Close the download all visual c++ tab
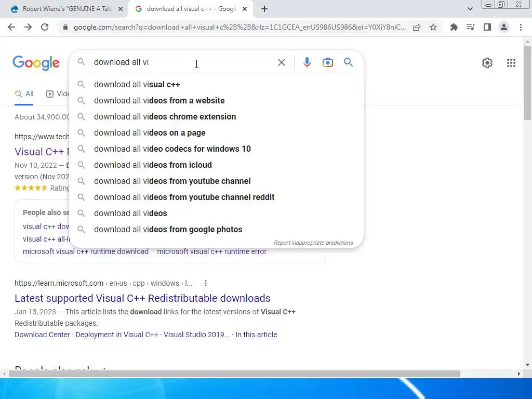Image resolution: width=532 pixels, height=399 pixels. pyautogui.click(x=245, y=9)
